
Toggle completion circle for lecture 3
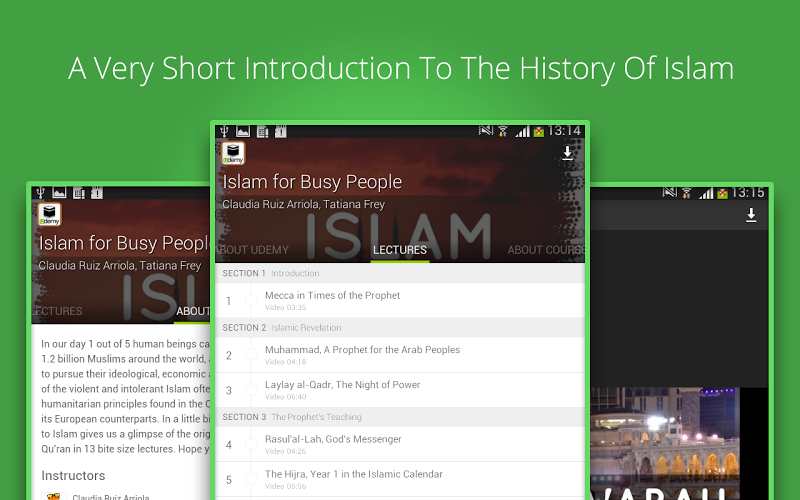point(251,390)
